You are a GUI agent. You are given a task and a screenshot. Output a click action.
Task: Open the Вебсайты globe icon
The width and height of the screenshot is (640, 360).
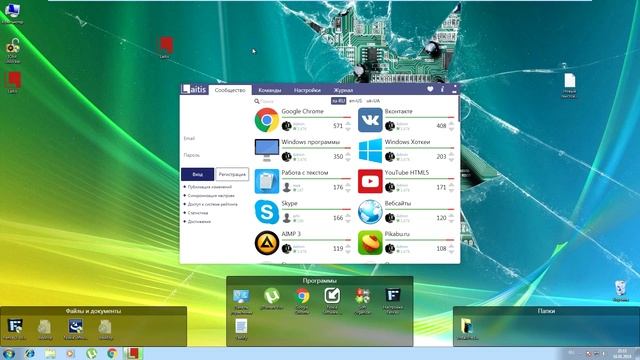[370, 212]
